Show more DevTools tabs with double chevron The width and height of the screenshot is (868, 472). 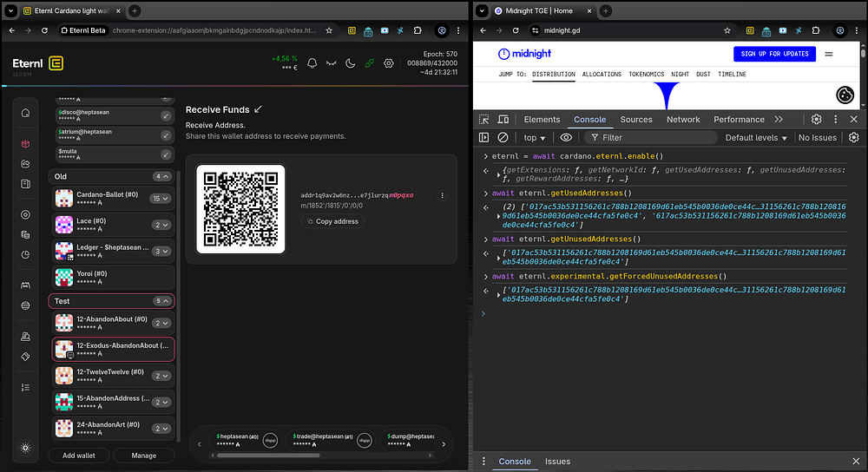pos(779,120)
